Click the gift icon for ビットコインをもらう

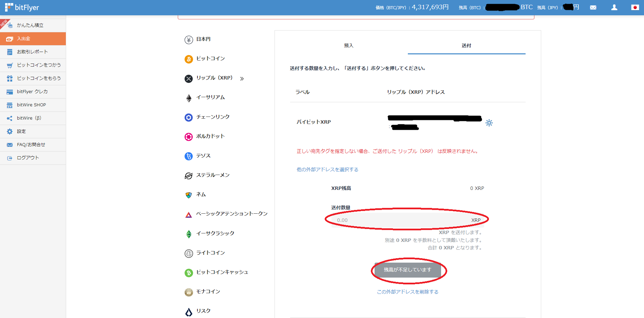(10, 78)
